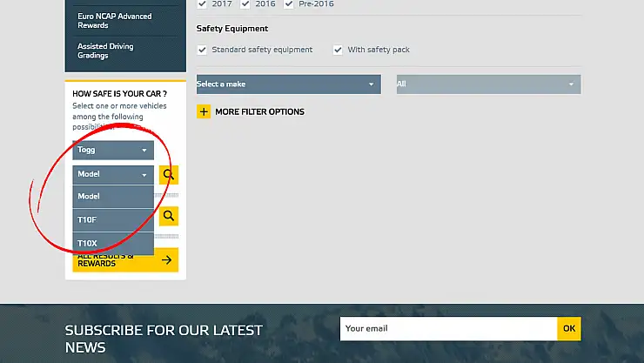Screen dimensions: 644x363
Task: Click the arrow icon on All Results & Rewards
Action: [167, 259]
